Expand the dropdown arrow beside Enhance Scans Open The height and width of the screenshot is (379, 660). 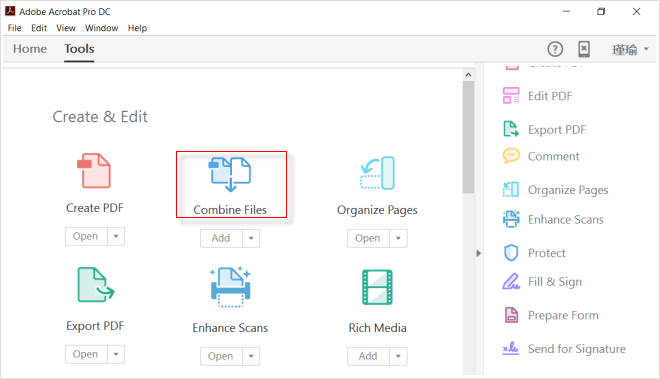(x=251, y=356)
